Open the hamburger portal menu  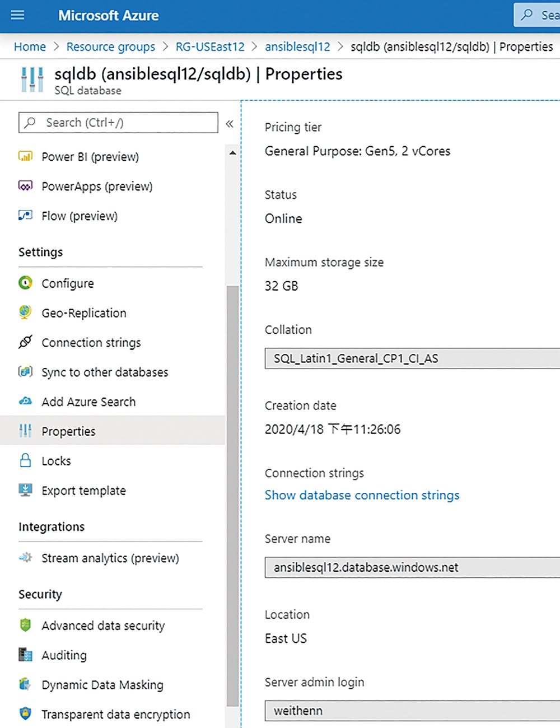point(18,15)
